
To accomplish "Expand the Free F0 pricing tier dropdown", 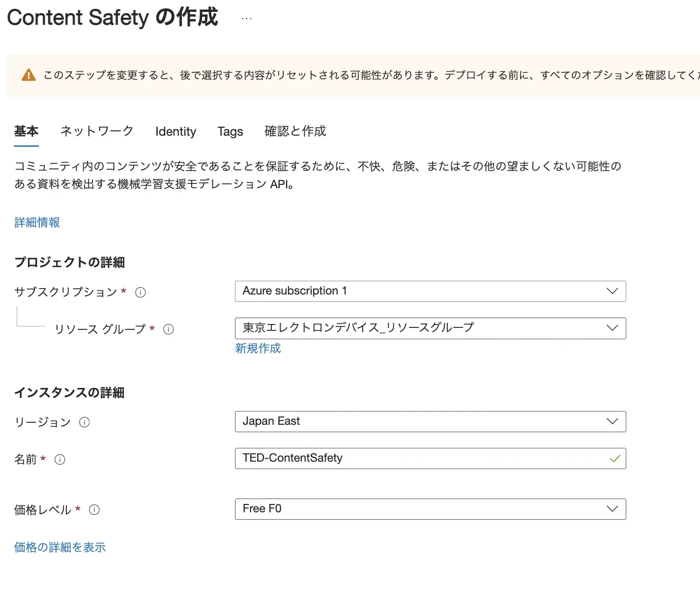I will click(x=430, y=509).
